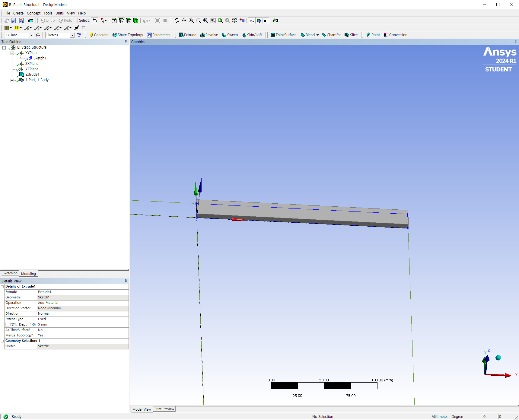Screen dimensions: 519x420
Task: Click the Generate button
Action: click(99, 35)
